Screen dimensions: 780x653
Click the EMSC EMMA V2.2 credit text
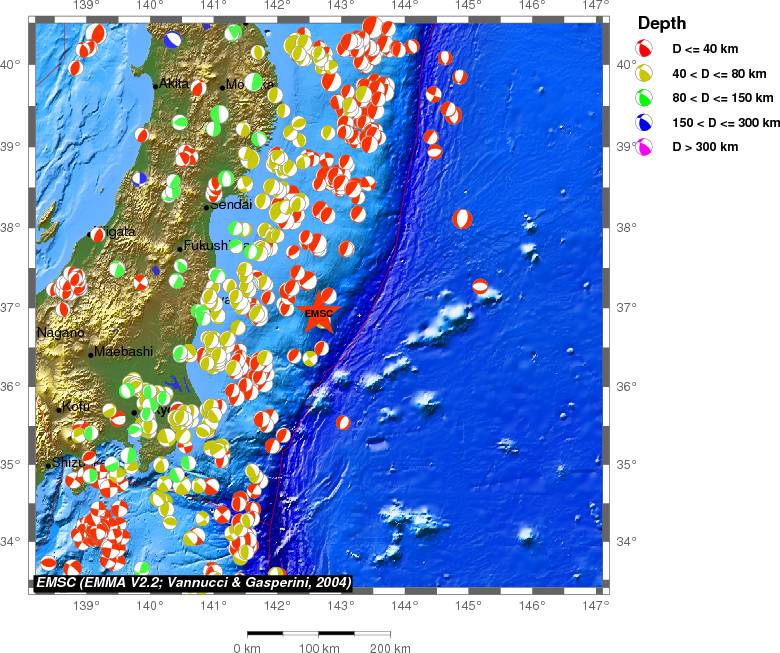(x=193, y=582)
